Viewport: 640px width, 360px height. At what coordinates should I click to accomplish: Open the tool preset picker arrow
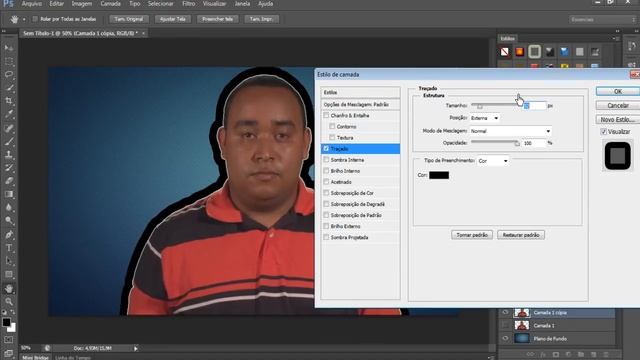(24, 19)
